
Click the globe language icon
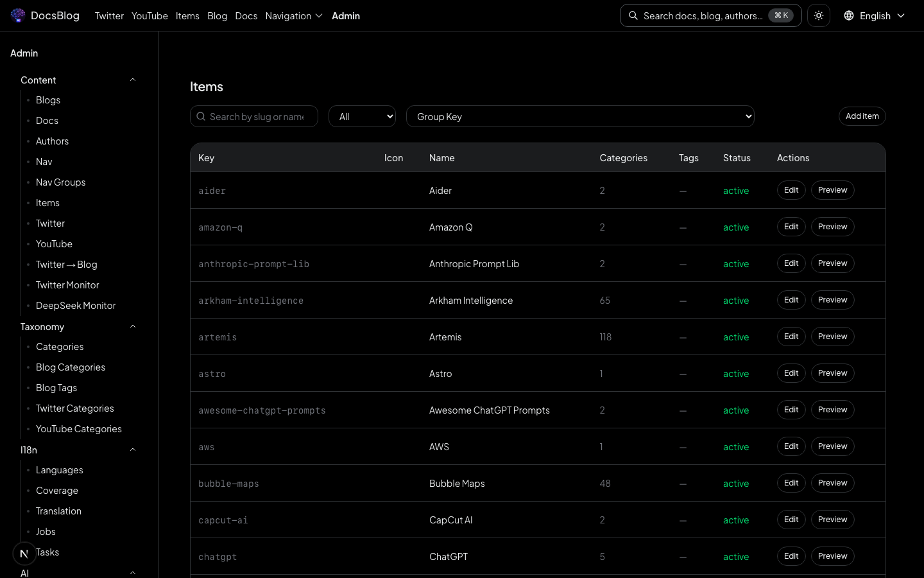(849, 15)
